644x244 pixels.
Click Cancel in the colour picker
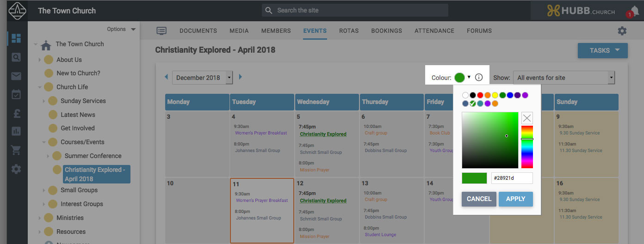click(x=479, y=199)
